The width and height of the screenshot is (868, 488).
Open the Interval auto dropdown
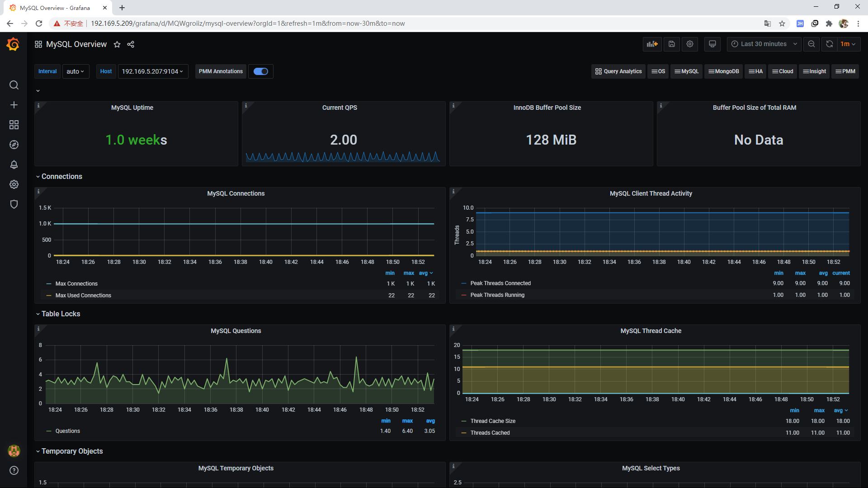[75, 71]
